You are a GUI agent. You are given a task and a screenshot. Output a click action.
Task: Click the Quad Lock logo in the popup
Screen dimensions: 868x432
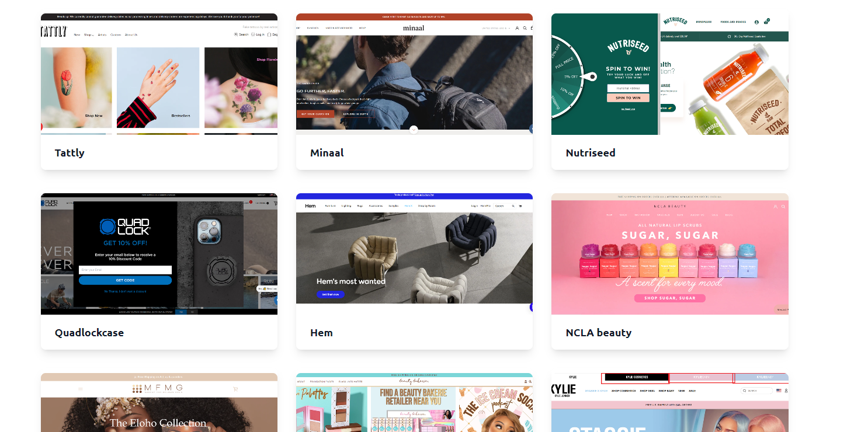[125, 227]
